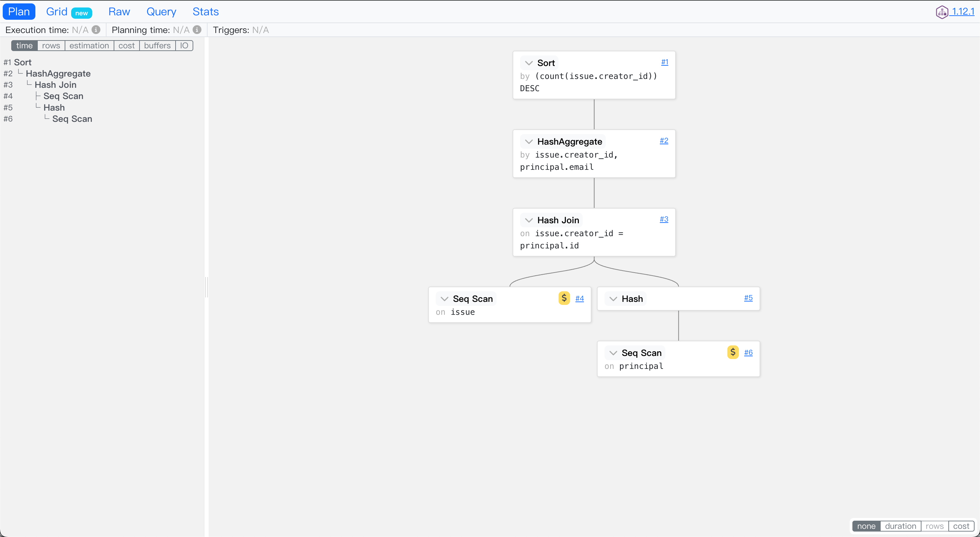Viewport: 980px width, 537px height.
Task: Toggle the chevron on Seq Scan issue
Action: pyautogui.click(x=444, y=299)
